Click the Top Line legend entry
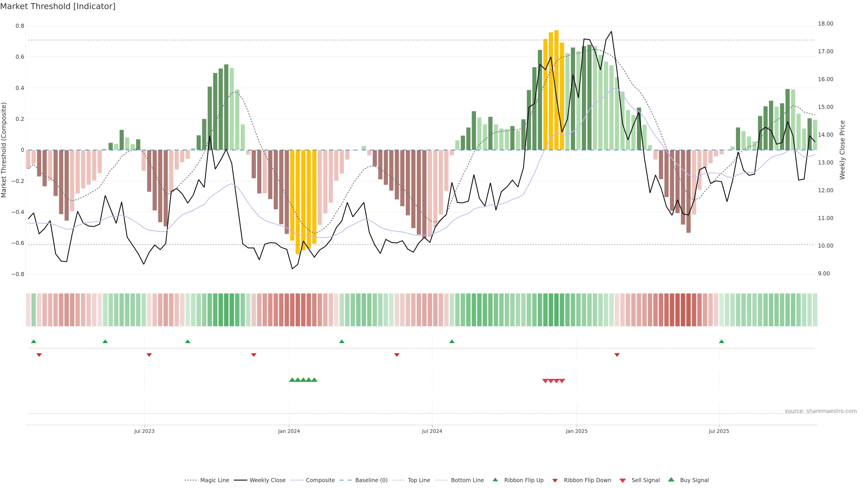 point(419,480)
